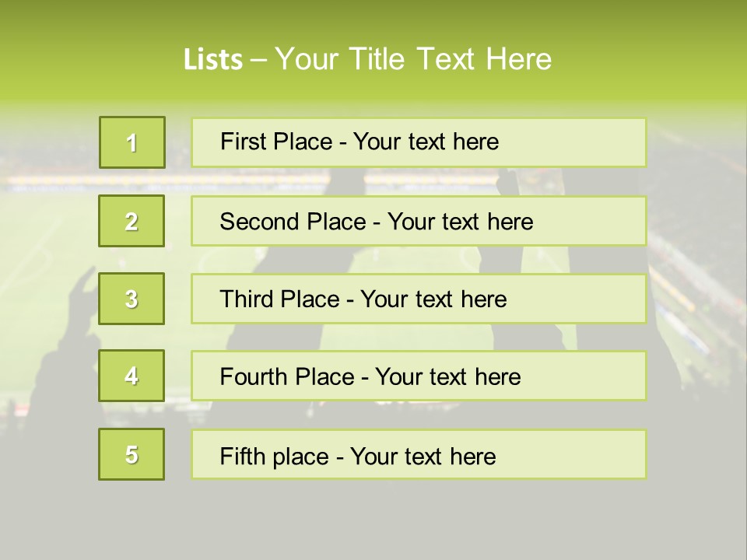Click the word Fourth in list
747x560 pixels.
click(254, 376)
